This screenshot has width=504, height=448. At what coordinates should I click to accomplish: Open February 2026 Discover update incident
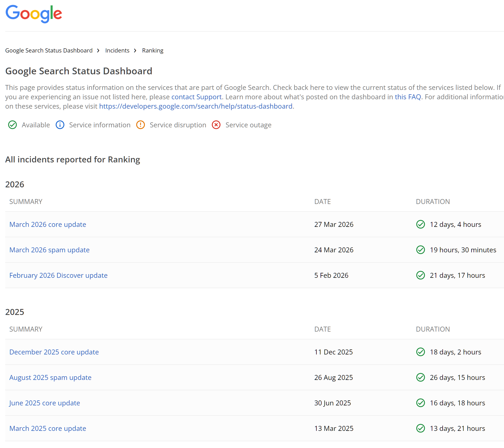coord(58,275)
